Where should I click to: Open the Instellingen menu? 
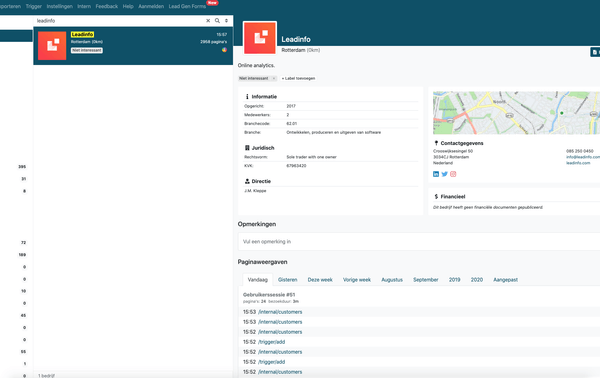pyautogui.click(x=59, y=6)
